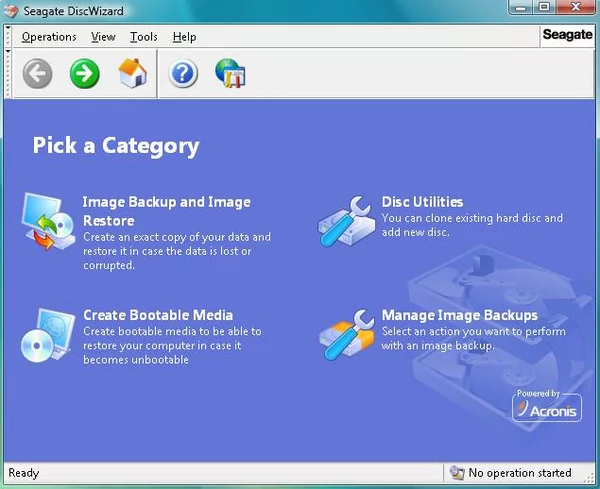Click 'Pick a Category' heading text
The image size is (600, 489).
(x=116, y=146)
